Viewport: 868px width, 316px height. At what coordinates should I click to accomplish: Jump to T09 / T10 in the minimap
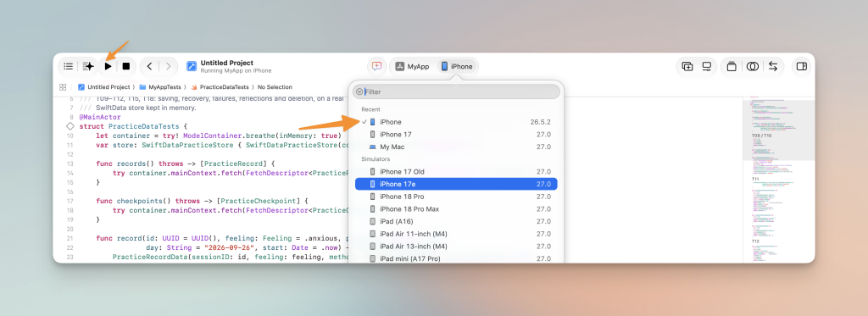tap(761, 136)
